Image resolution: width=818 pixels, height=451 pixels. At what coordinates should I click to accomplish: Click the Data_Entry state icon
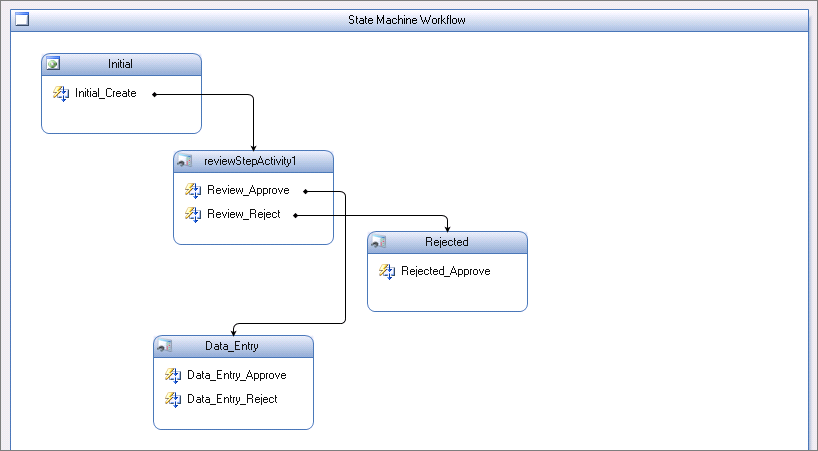(x=165, y=346)
